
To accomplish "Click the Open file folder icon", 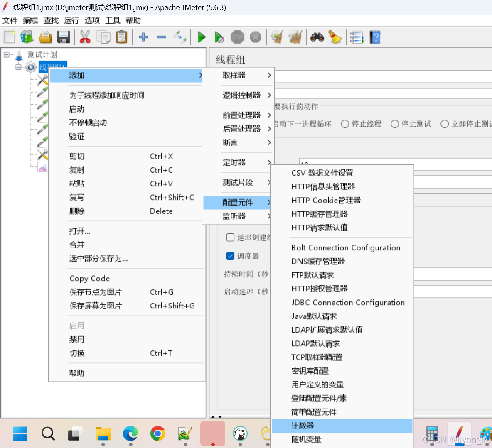I will pyautogui.click(x=45, y=37).
